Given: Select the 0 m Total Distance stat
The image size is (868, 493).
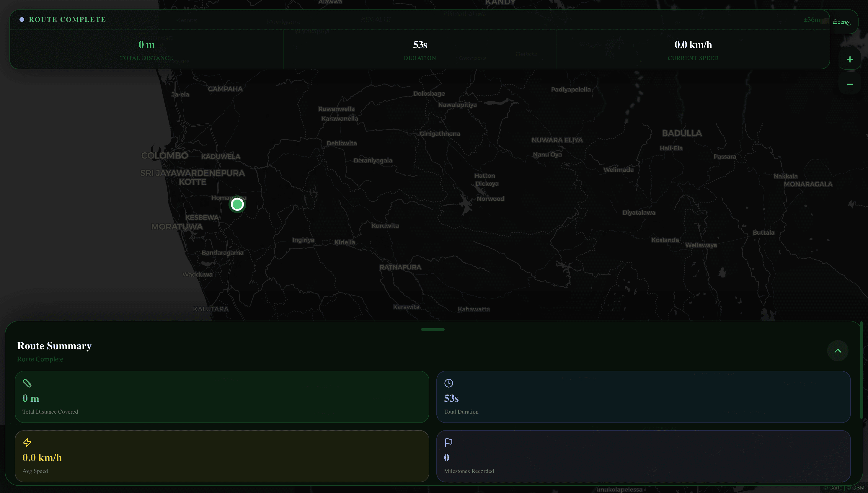Looking at the screenshot, I should 146,49.
